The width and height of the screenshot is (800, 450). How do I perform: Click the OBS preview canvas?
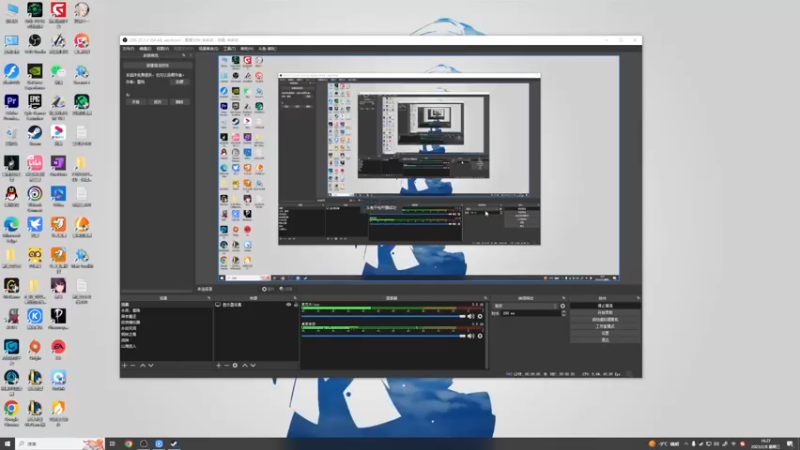(x=419, y=168)
